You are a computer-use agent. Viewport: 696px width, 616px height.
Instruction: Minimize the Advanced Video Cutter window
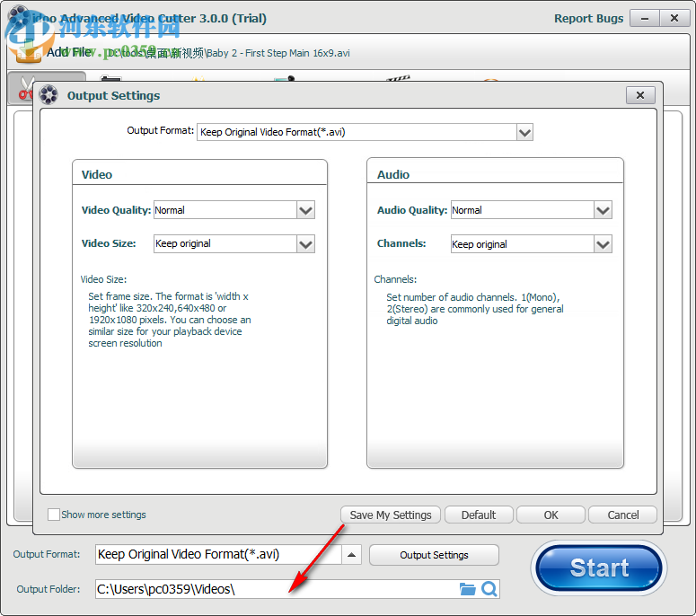pos(645,19)
